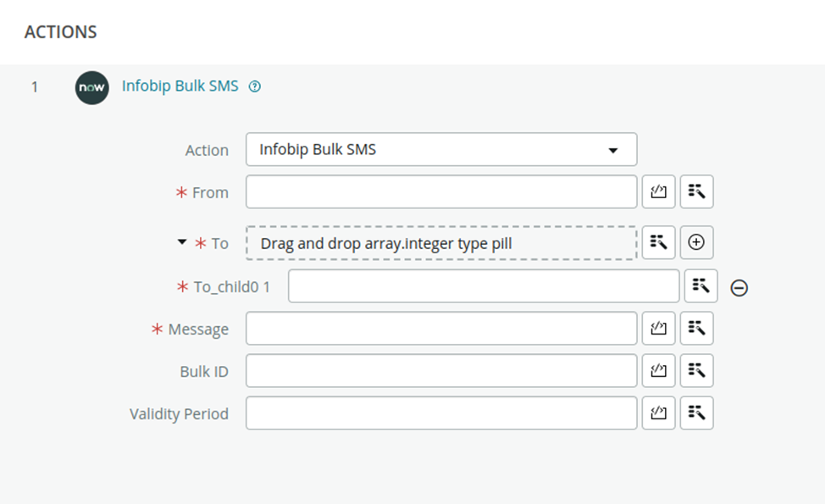This screenshot has height=504, width=825.
Task: Click into the From input field
Action: coord(440,191)
